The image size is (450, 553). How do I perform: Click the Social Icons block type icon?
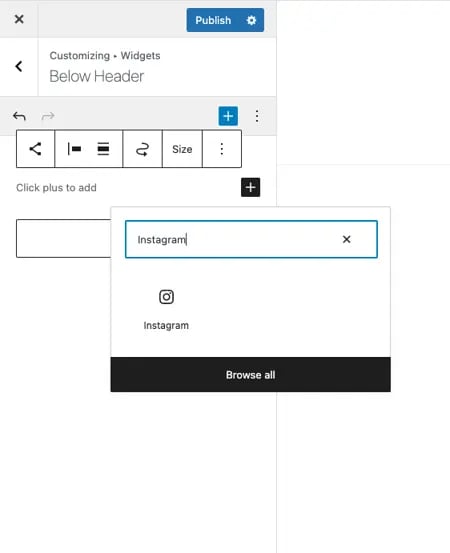click(35, 149)
